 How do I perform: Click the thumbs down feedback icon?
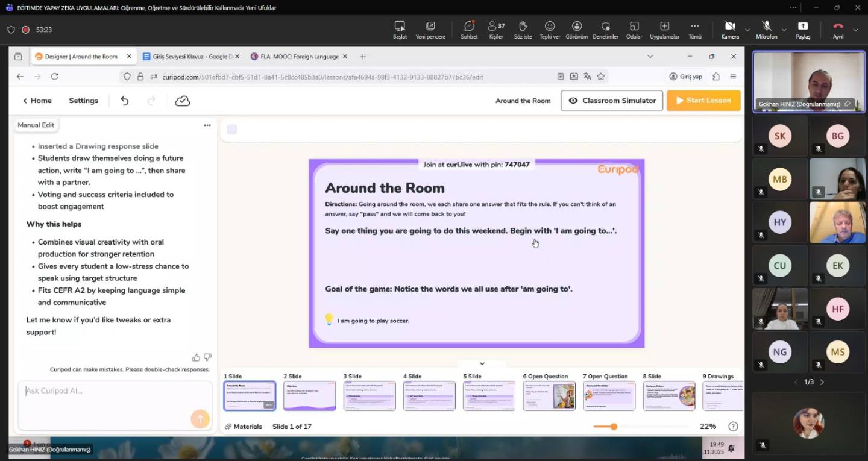[207, 357]
